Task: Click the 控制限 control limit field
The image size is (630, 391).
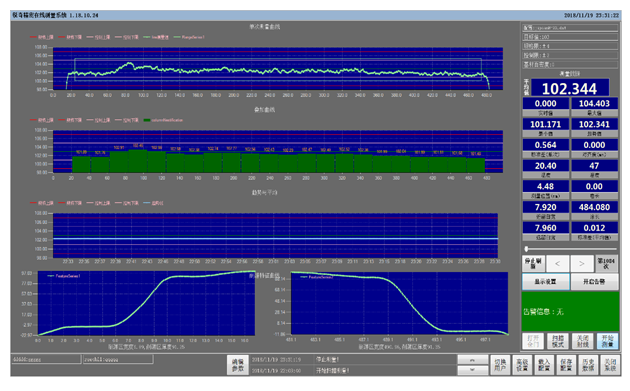Action: pos(570,55)
